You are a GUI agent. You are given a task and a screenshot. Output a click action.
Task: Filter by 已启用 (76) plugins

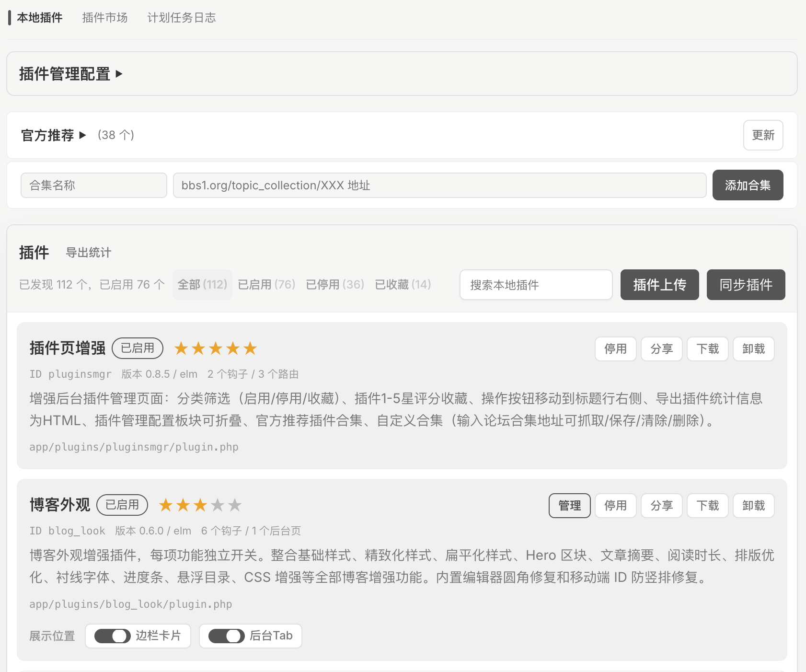tap(266, 285)
